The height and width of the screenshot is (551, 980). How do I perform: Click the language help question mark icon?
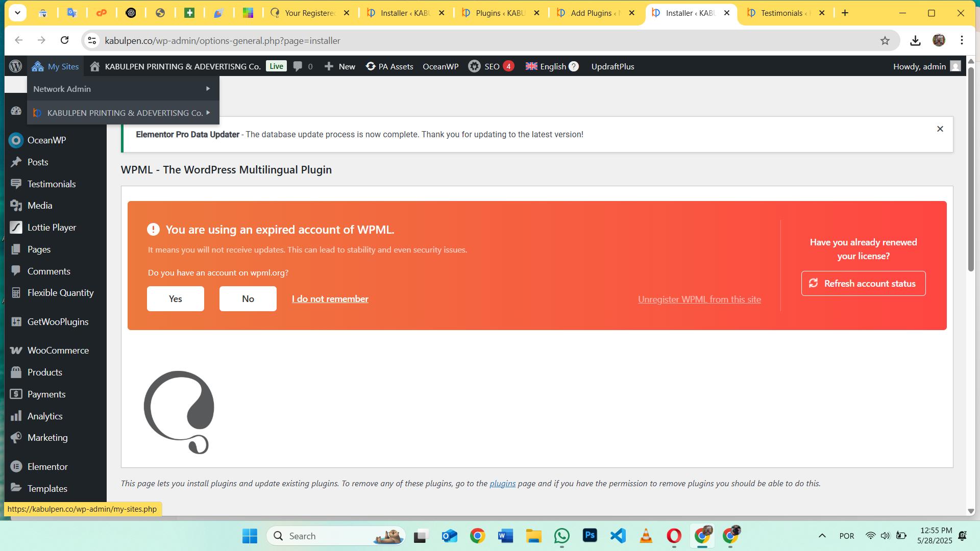(x=574, y=66)
